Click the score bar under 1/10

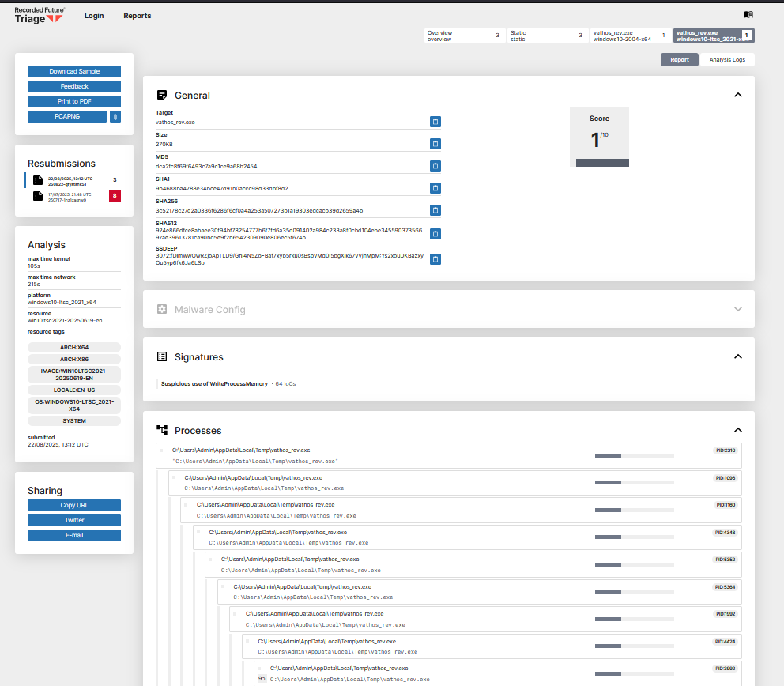tap(602, 163)
